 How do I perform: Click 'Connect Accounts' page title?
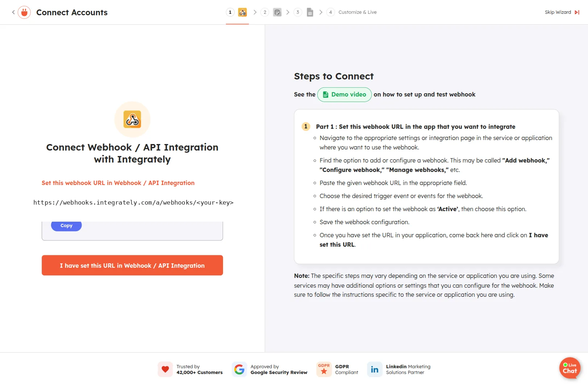pyautogui.click(x=72, y=12)
